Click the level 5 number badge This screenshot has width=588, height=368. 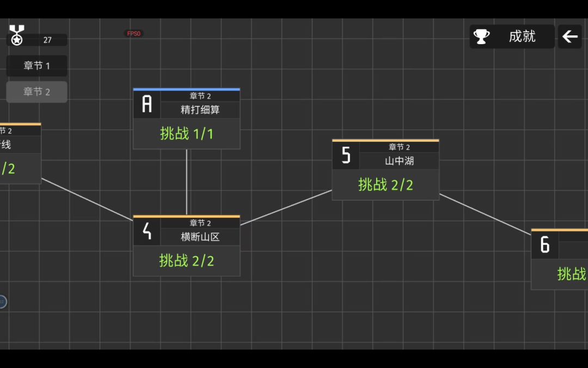click(346, 155)
